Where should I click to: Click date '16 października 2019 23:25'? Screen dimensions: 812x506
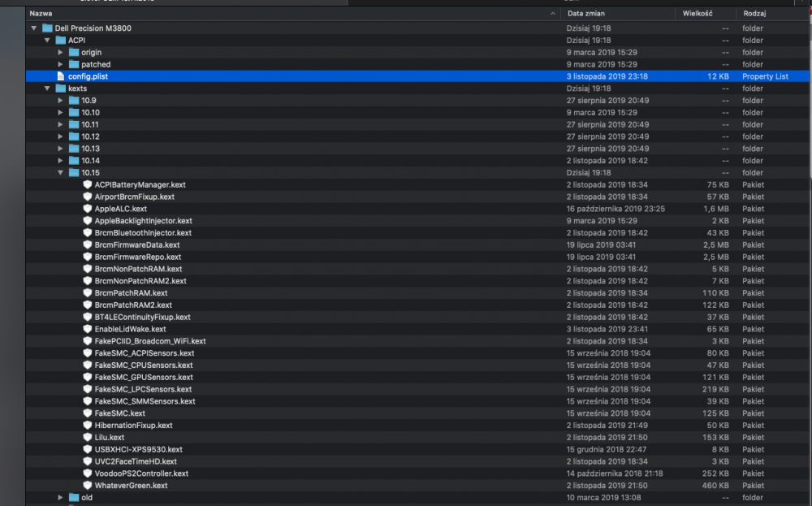coord(615,209)
